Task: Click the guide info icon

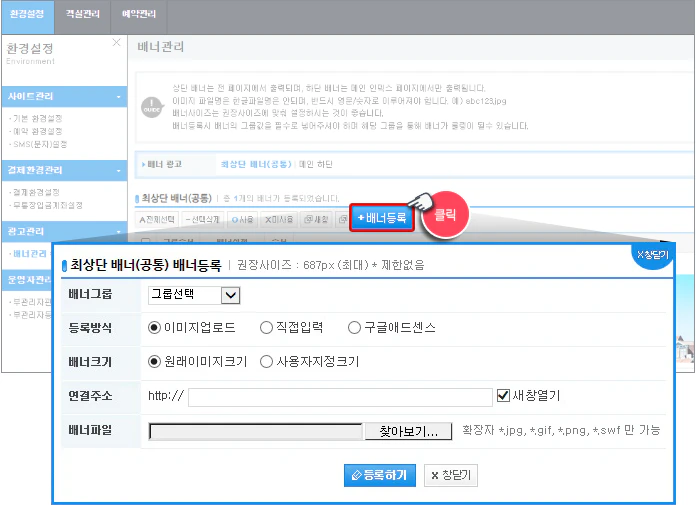Action: [152, 107]
